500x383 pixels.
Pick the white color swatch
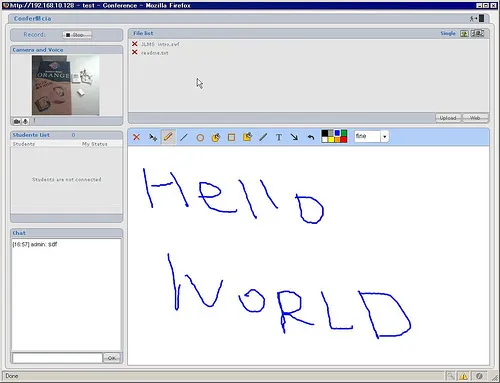pos(324,140)
